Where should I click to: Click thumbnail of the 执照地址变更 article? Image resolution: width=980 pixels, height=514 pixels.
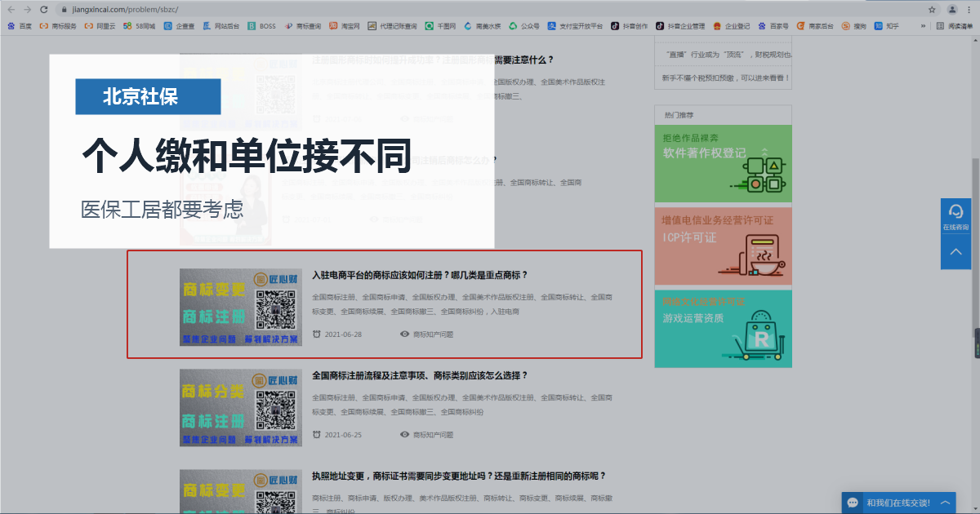tap(241, 491)
